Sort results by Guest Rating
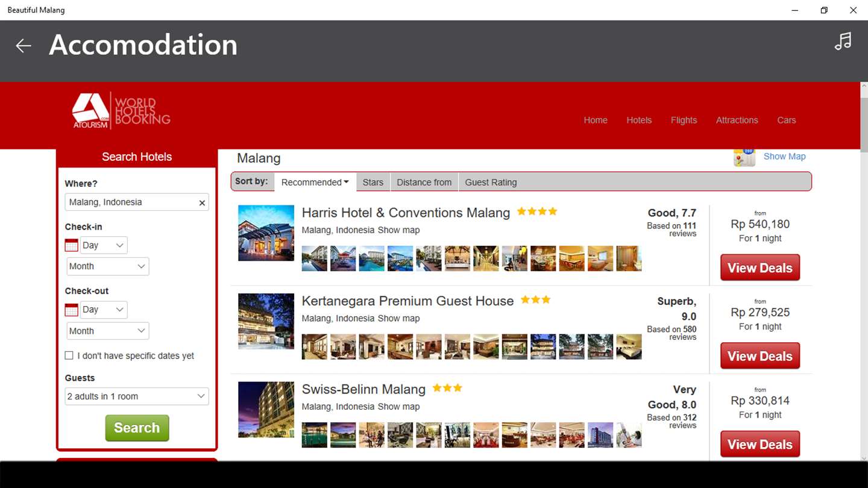868x488 pixels. click(x=491, y=183)
